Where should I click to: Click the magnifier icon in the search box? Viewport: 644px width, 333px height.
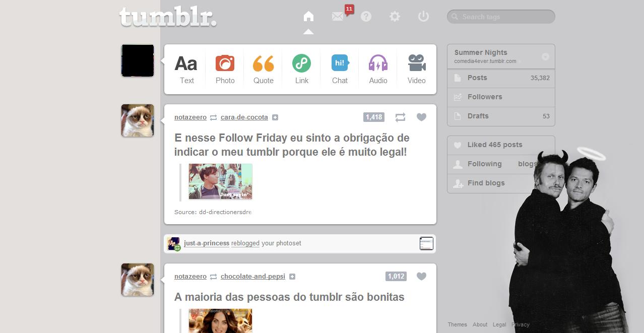455,17
